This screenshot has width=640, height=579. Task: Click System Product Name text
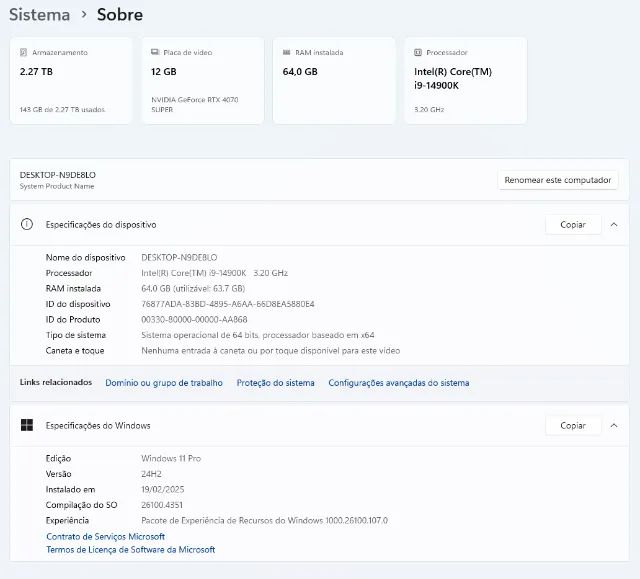tap(57, 186)
